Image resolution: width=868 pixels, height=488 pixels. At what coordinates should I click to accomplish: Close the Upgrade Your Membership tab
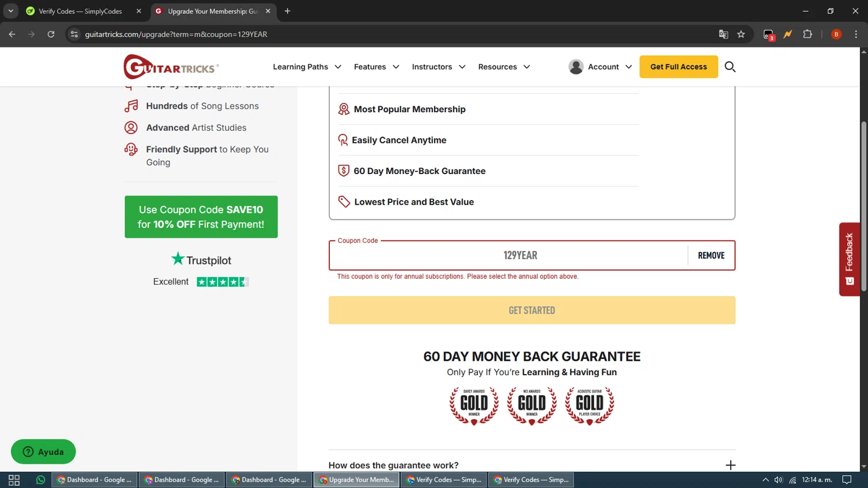(x=268, y=11)
